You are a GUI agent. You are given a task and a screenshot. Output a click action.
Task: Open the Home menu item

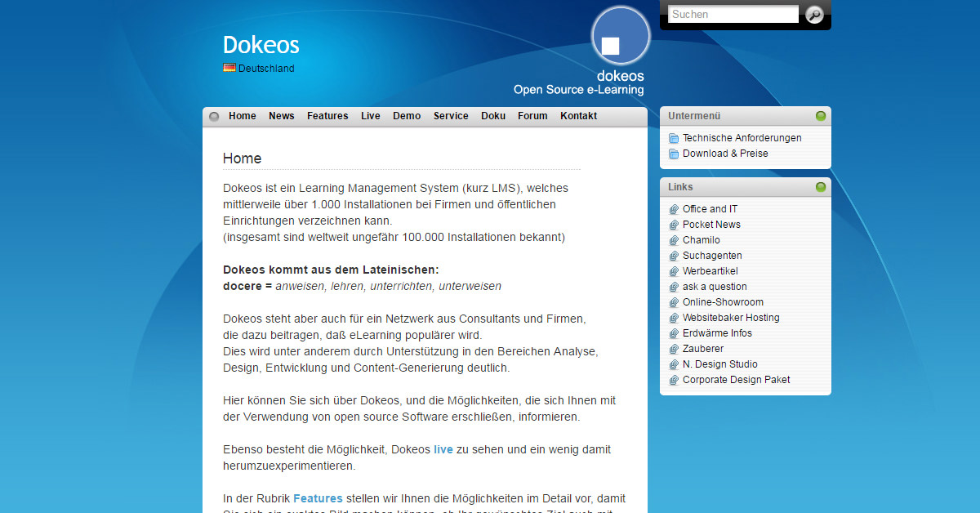coord(243,116)
